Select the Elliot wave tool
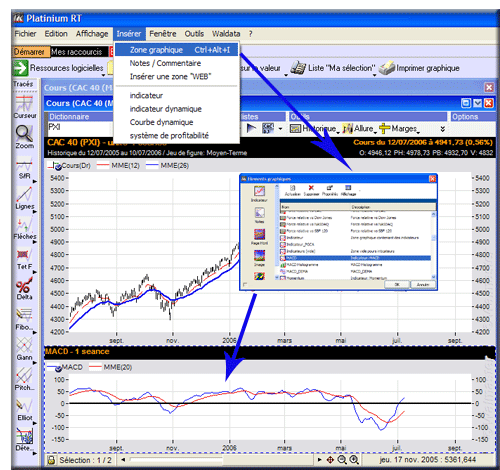Viewport: 500px width, 470px height. [24, 409]
